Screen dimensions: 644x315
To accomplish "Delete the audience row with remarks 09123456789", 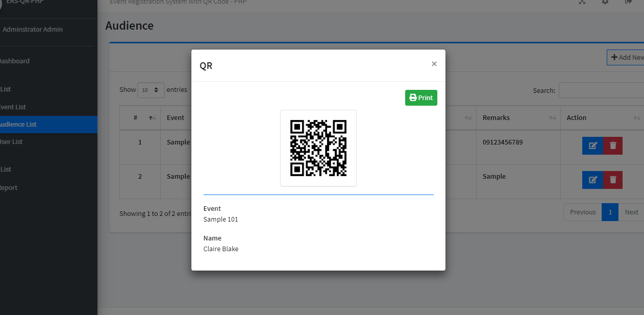I will (x=613, y=146).
